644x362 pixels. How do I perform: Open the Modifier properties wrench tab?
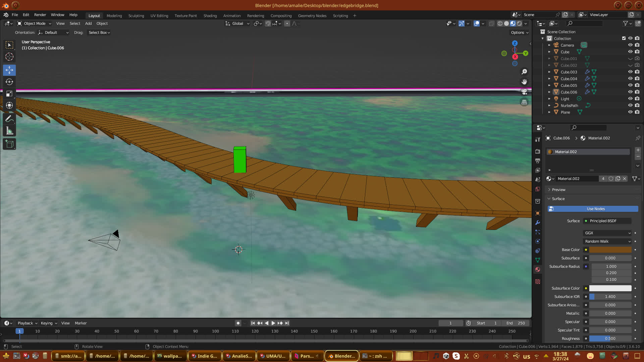538,223
